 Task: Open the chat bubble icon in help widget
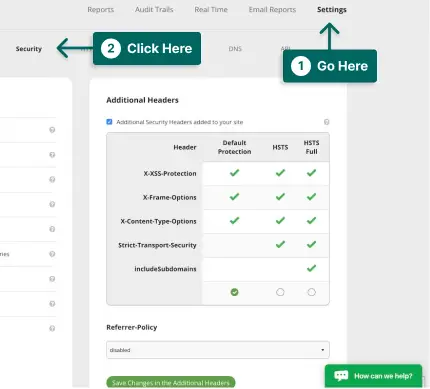tap(341, 376)
